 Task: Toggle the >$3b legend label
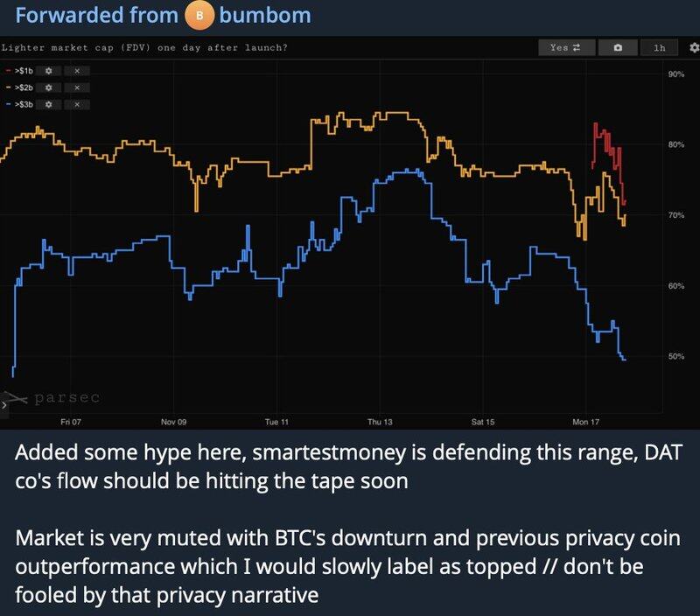tap(24, 105)
